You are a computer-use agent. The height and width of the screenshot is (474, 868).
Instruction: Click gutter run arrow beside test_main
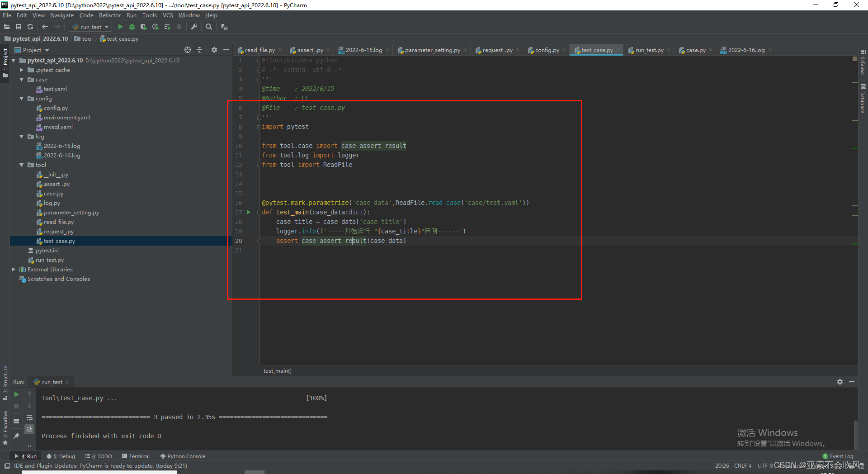[x=249, y=212]
